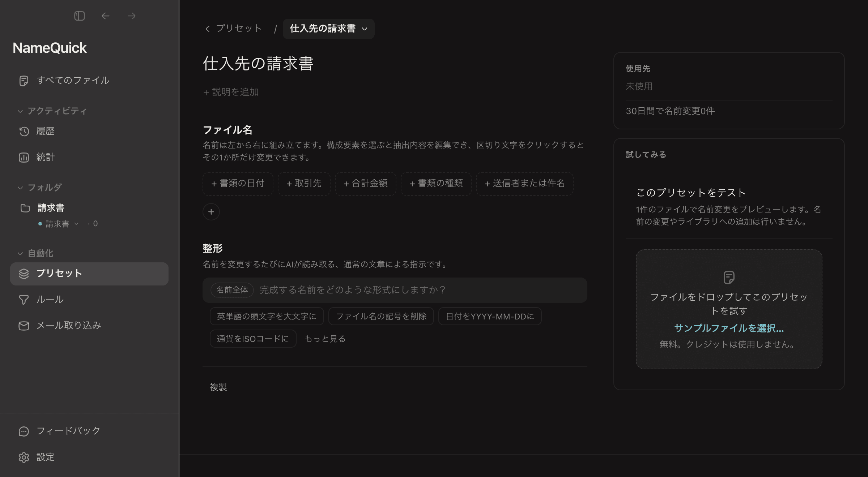Add the 取引先 component

[304, 184]
